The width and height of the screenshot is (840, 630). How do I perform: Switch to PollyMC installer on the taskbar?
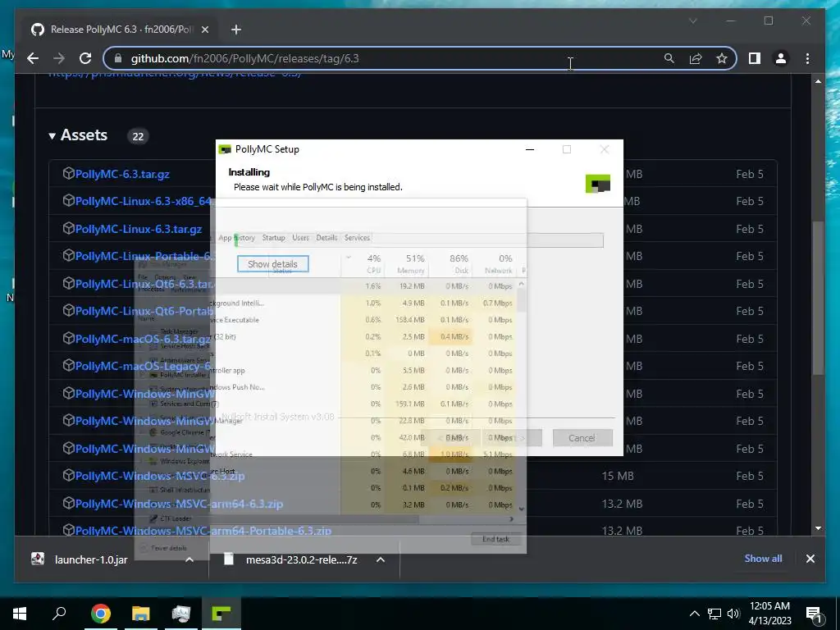pyautogui.click(x=221, y=614)
